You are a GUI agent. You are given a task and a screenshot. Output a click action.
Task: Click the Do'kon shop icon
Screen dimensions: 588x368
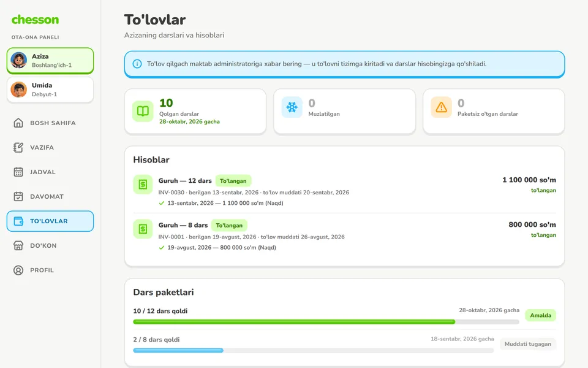coord(18,245)
